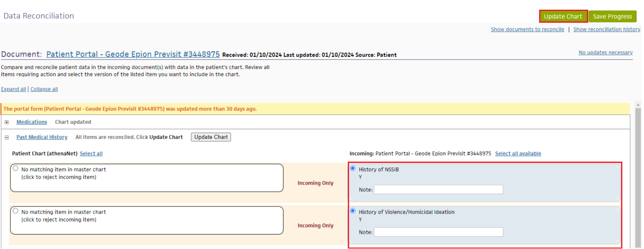The image size is (644, 249).
Task: Click Collapse all link
Action: (x=44, y=89)
